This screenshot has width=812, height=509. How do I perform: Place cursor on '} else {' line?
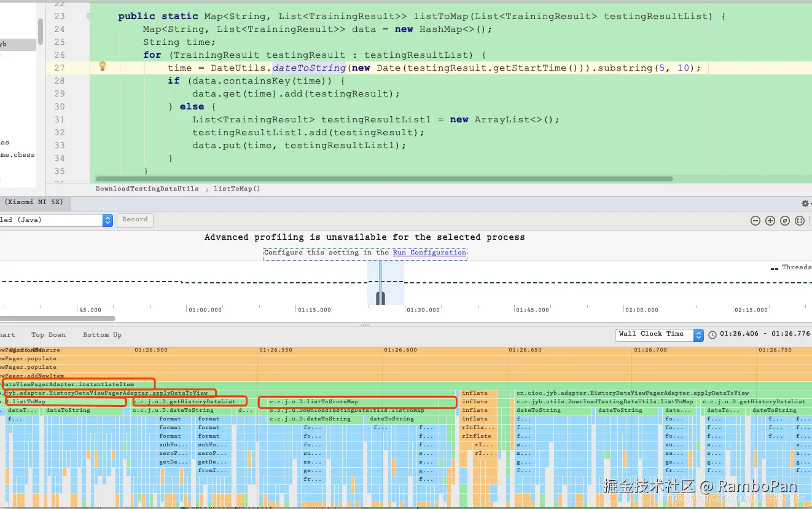192,106
